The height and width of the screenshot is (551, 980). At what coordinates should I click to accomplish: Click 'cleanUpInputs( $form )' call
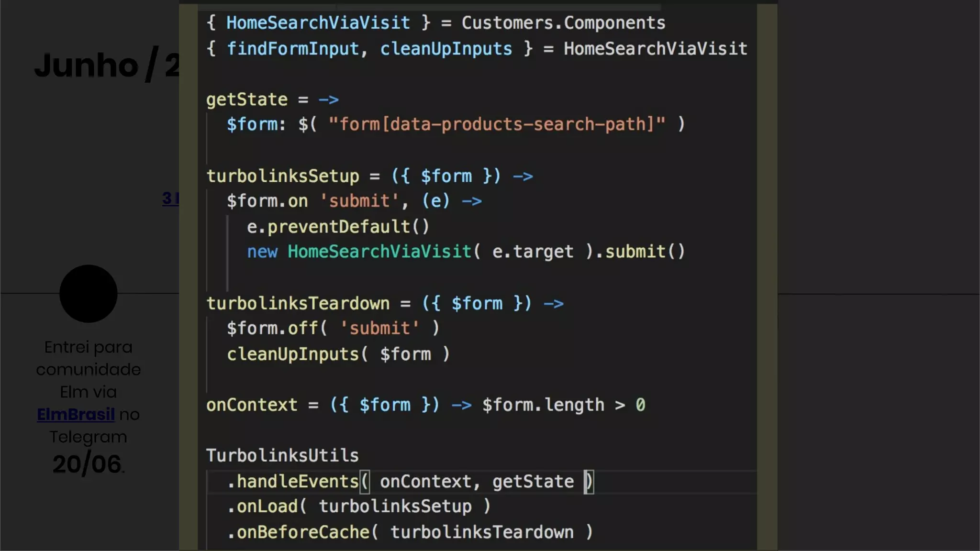pos(338,354)
